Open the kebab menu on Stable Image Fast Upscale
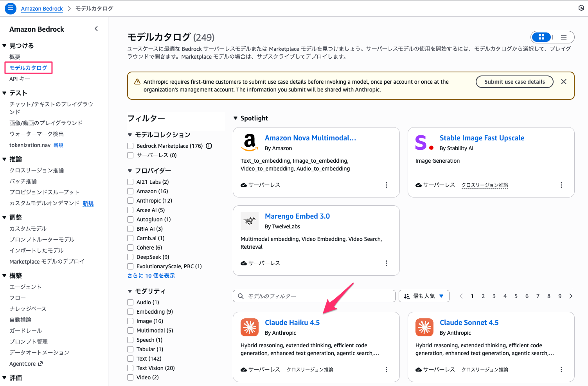This screenshot has width=588, height=386. 561,185
